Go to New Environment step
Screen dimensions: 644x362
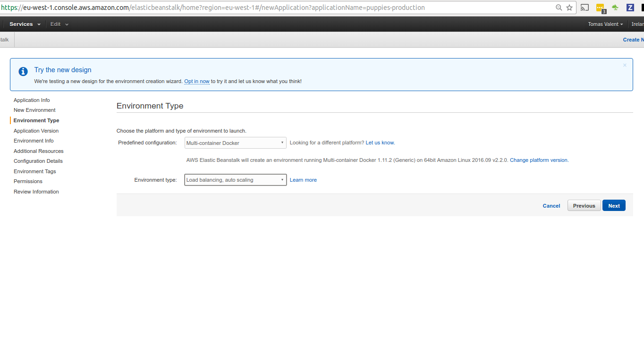[34, 110]
